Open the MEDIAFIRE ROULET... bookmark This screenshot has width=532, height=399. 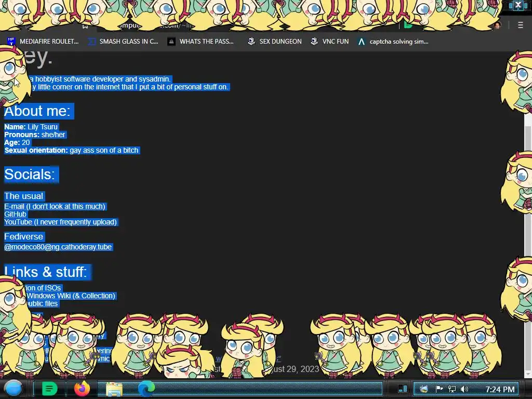[43, 42]
